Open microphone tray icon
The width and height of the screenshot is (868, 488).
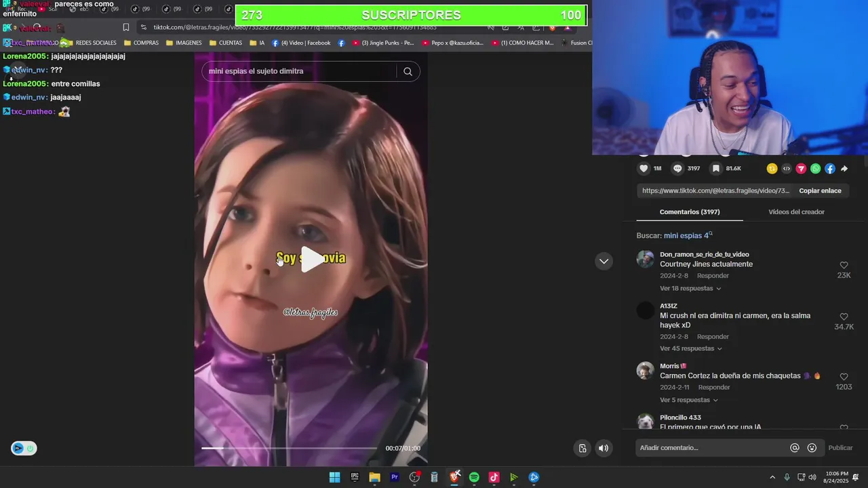(787, 477)
